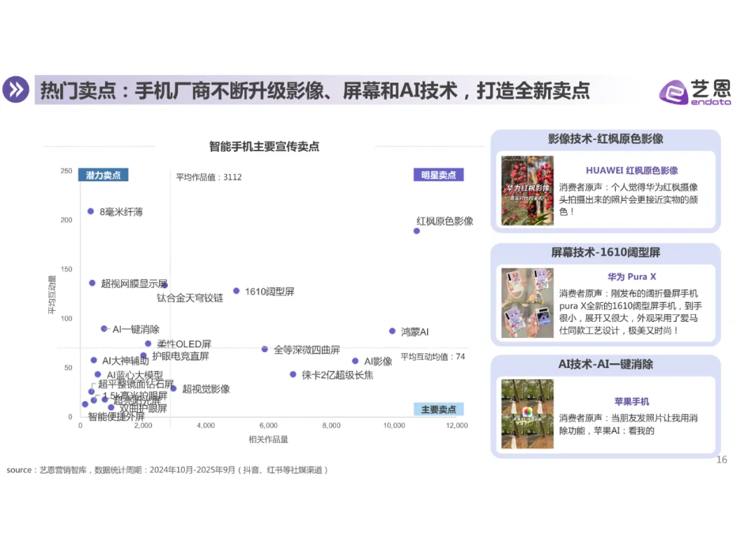
Task: Click the dot for 红枫原色影像
Action: [x=416, y=231]
